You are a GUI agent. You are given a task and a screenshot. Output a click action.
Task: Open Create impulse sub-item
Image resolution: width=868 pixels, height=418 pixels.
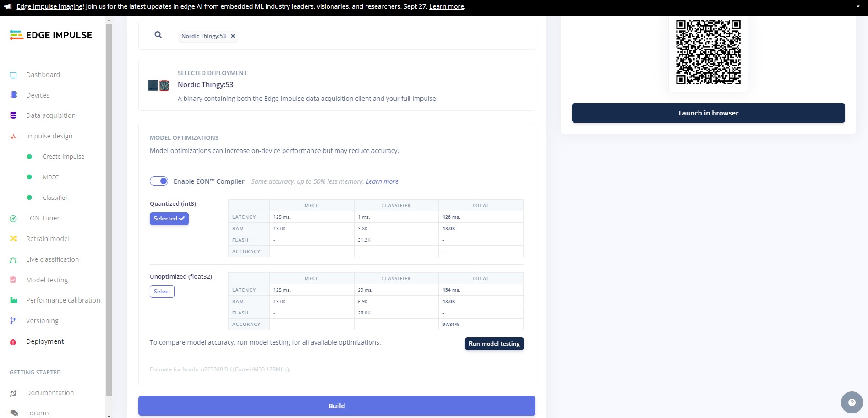pyautogui.click(x=63, y=157)
